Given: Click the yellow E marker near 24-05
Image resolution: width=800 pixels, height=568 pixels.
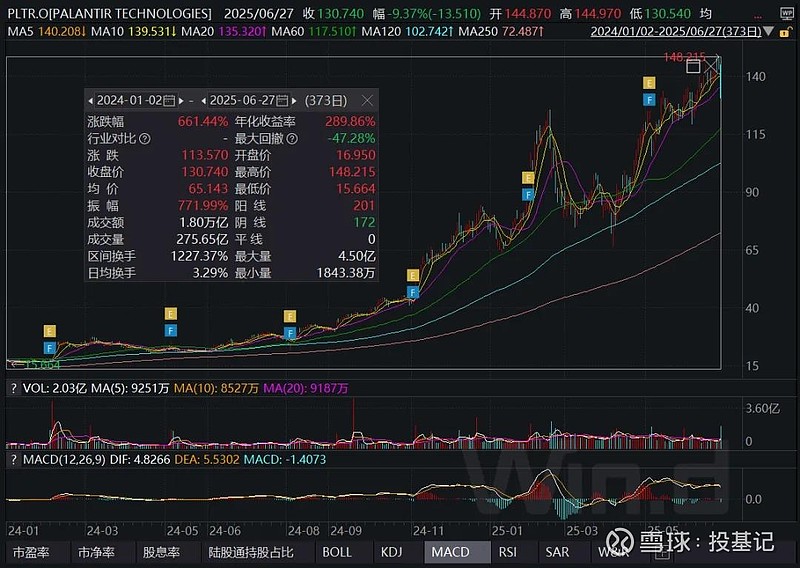Looking at the screenshot, I should [171, 313].
